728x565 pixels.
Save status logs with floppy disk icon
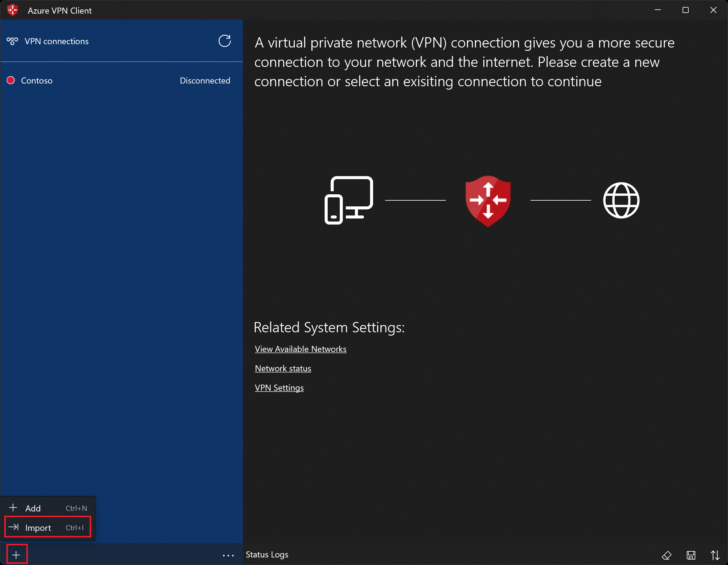pyautogui.click(x=691, y=555)
